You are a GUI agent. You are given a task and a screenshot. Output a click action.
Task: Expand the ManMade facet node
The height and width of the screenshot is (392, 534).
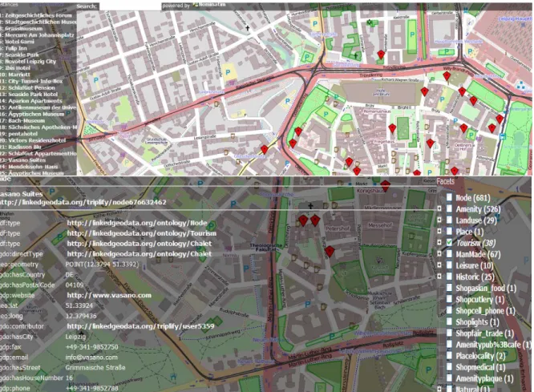(x=439, y=254)
